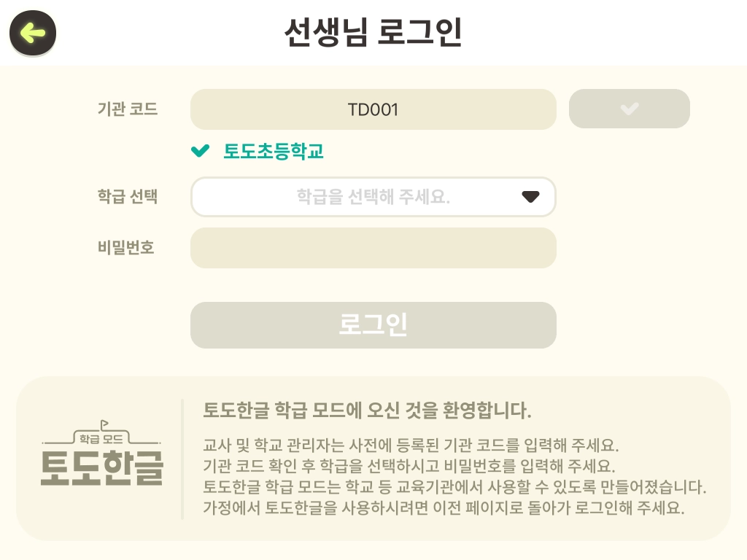
Task: Click the welcome heading 토도한글 학급 모드에 오신 것을 환영합니다
Action: pyautogui.click(x=367, y=410)
